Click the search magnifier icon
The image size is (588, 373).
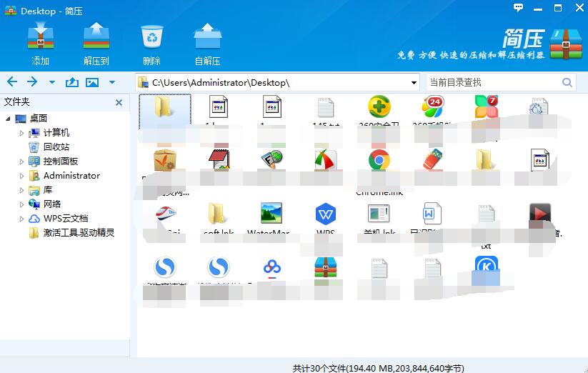tap(567, 82)
